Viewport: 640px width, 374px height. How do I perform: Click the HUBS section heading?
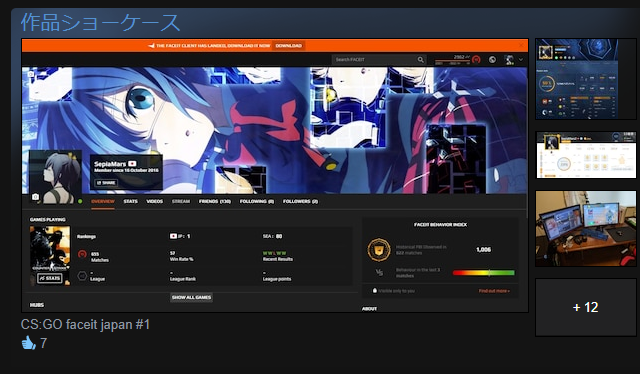click(x=37, y=305)
